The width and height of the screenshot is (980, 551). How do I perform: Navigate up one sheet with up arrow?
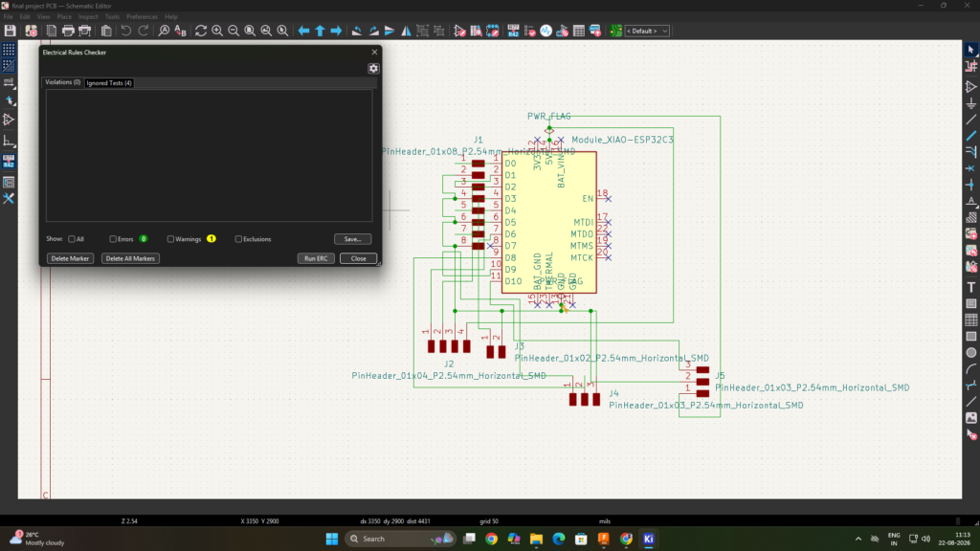point(320,31)
